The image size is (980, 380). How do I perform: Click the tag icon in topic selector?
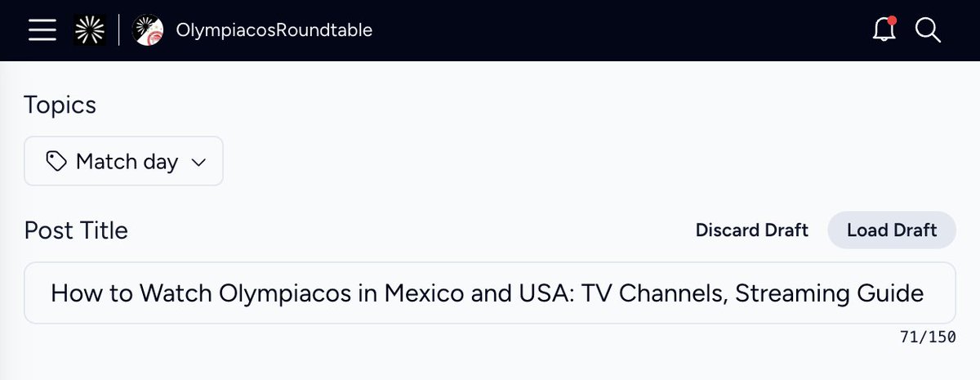tap(56, 162)
